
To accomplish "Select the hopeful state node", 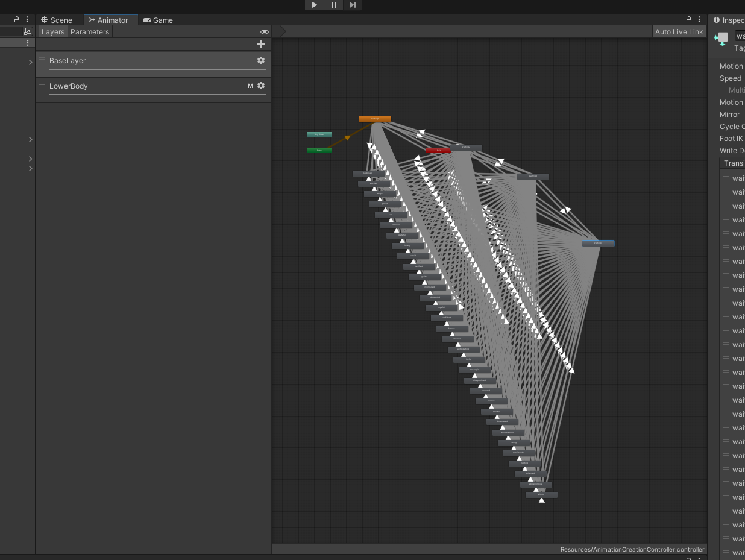I will point(441,307).
